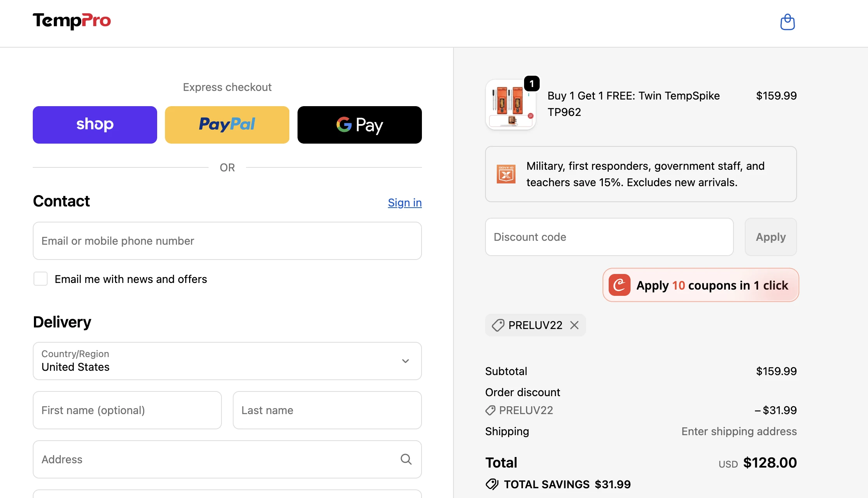
Task: Tick Email me with news and offers
Action: pyautogui.click(x=41, y=279)
